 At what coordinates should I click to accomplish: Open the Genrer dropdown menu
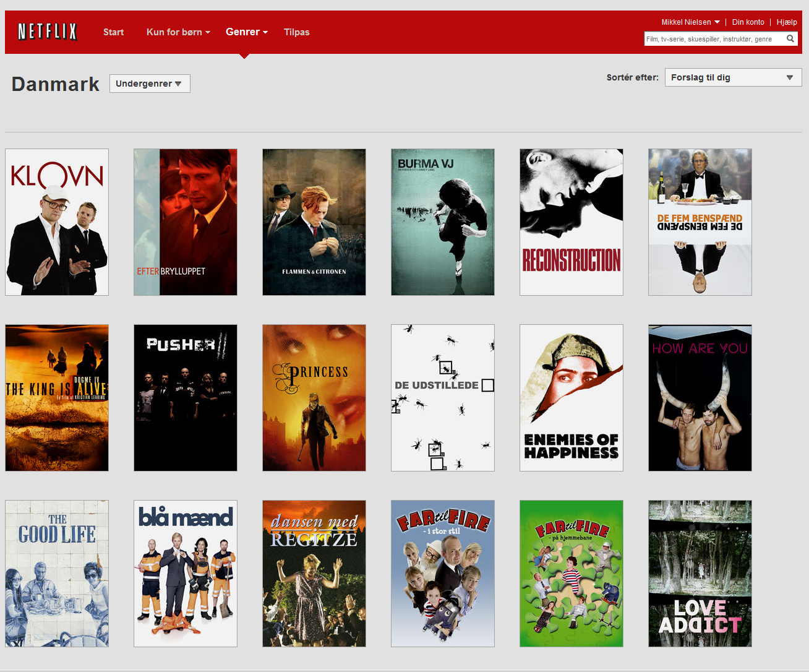(x=246, y=32)
